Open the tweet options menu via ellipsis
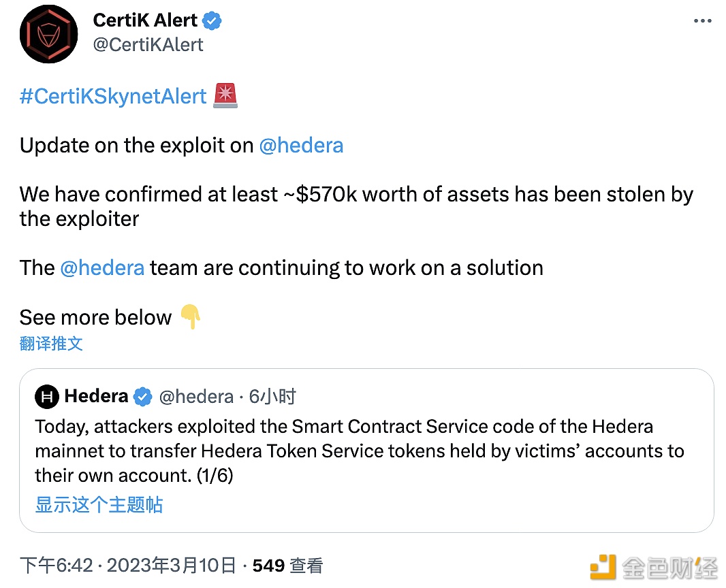The width and height of the screenshot is (726, 588). tap(702, 20)
